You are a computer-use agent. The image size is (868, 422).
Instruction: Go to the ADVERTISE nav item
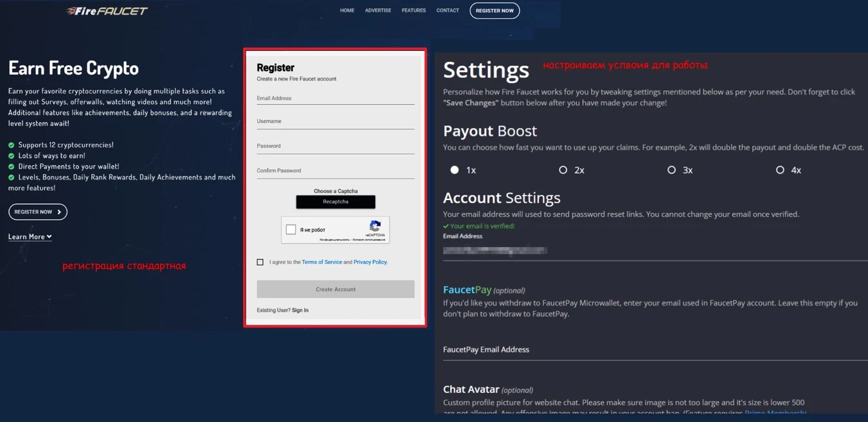[x=378, y=10]
